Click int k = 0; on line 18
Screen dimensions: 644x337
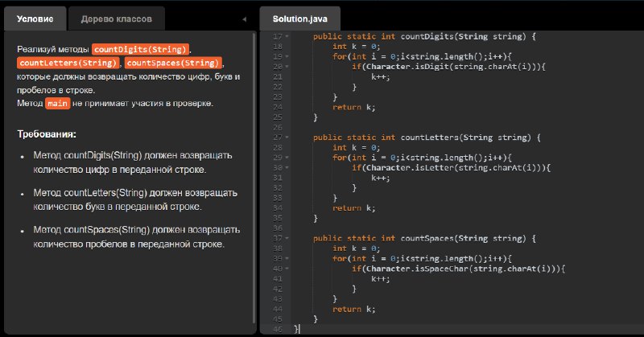pos(356,47)
